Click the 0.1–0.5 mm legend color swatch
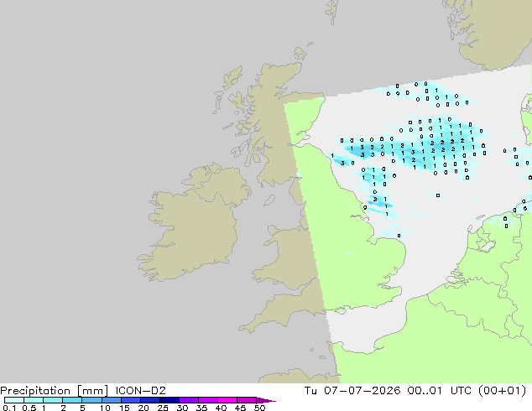This screenshot has width=532, height=411. [14, 400]
